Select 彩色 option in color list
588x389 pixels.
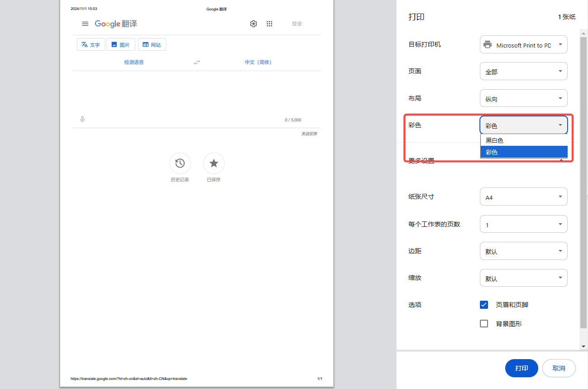(524, 152)
